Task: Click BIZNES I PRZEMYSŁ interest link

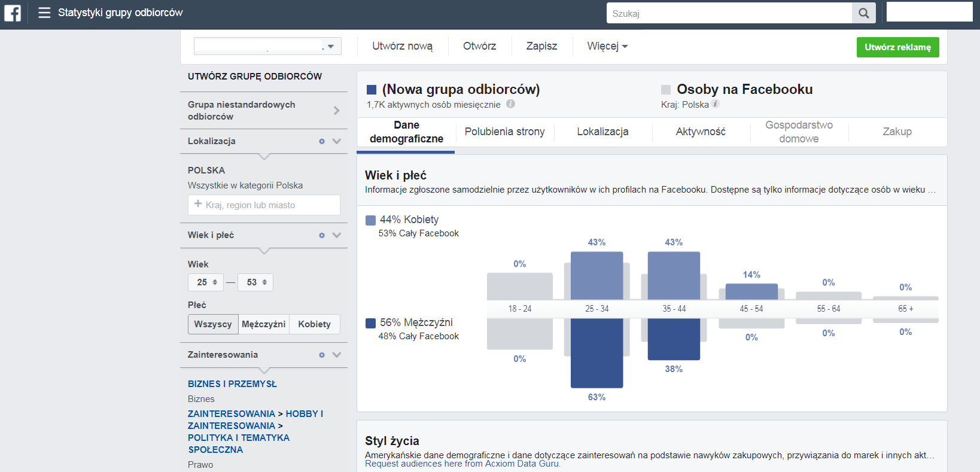Action: click(232, 384)
